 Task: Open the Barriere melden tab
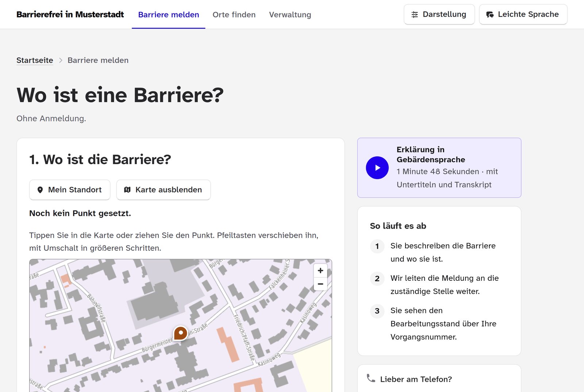coord(169,15)
